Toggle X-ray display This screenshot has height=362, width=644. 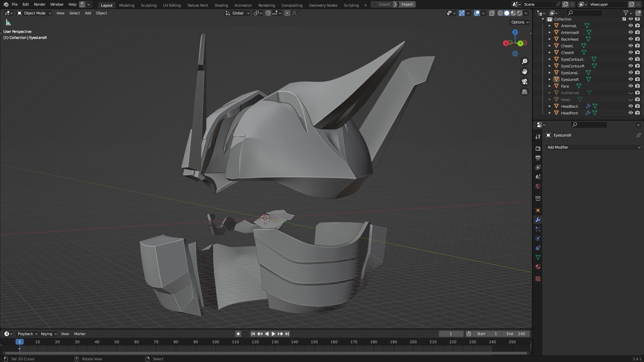492,13
